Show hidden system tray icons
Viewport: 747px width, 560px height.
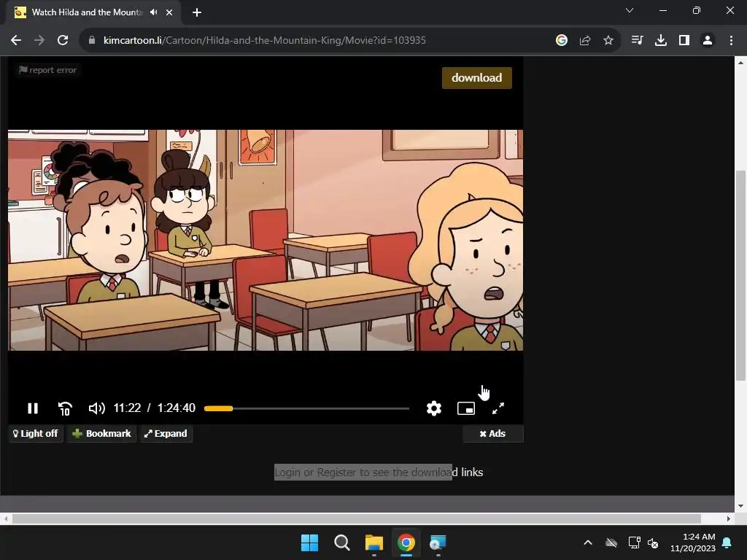click(x=588, y=542)
